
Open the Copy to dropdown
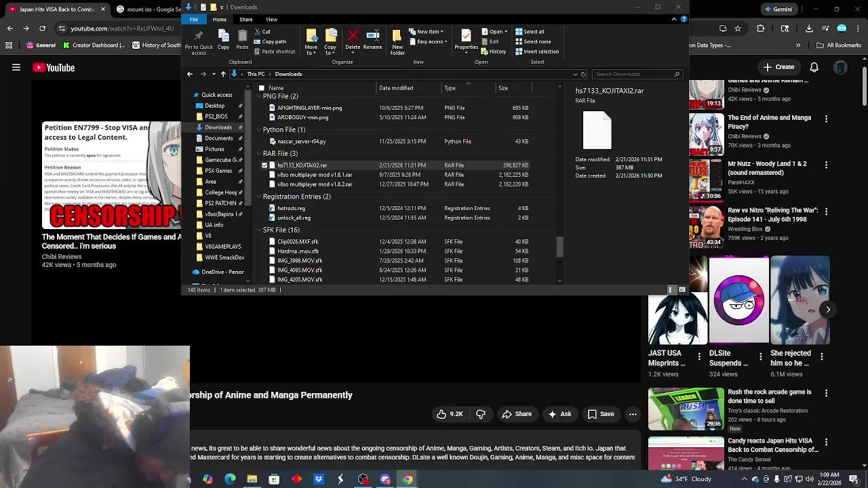pyautogui.click(x=330, y=49)
